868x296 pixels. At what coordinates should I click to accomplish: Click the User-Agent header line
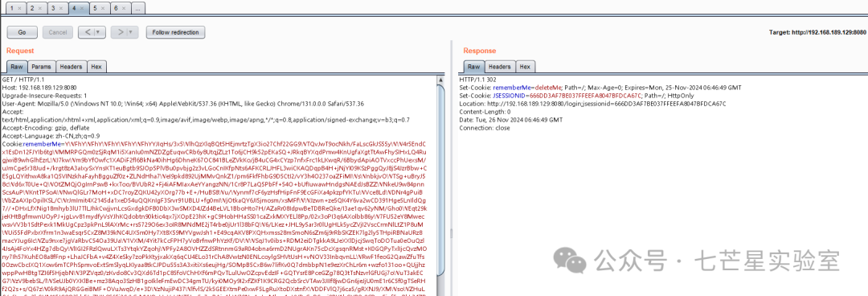tap(182, 103)
